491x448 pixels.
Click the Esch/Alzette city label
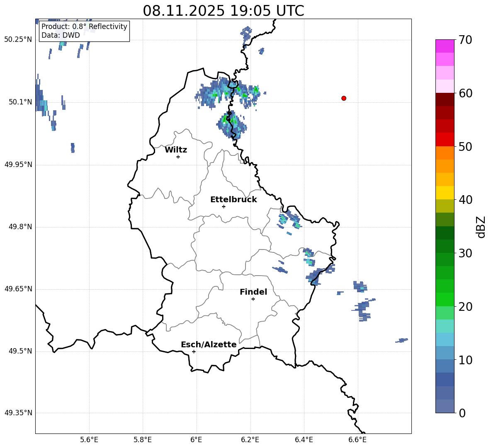209,344
